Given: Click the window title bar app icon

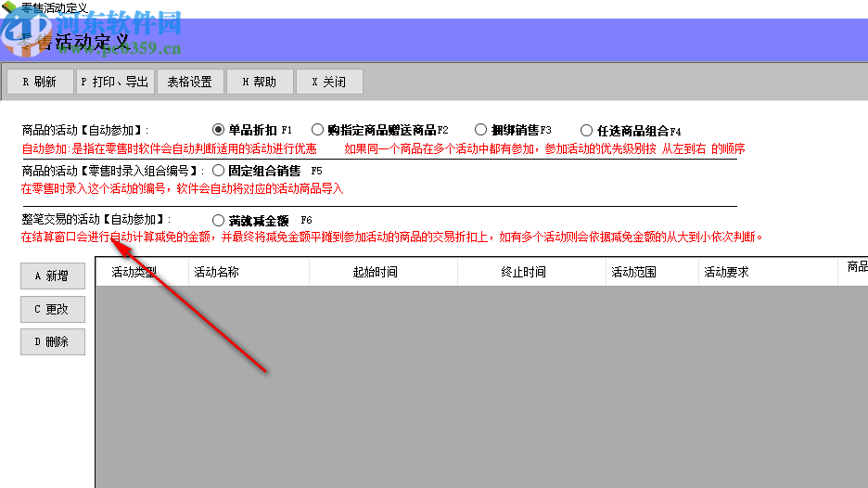Looking at the screenshot, I should point(9,7).
